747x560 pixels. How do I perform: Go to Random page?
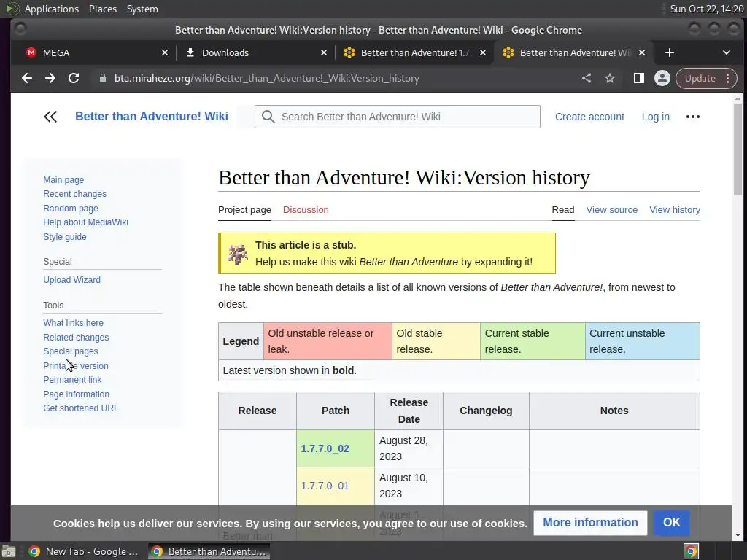pyautogui.click(x=71, y=208)
